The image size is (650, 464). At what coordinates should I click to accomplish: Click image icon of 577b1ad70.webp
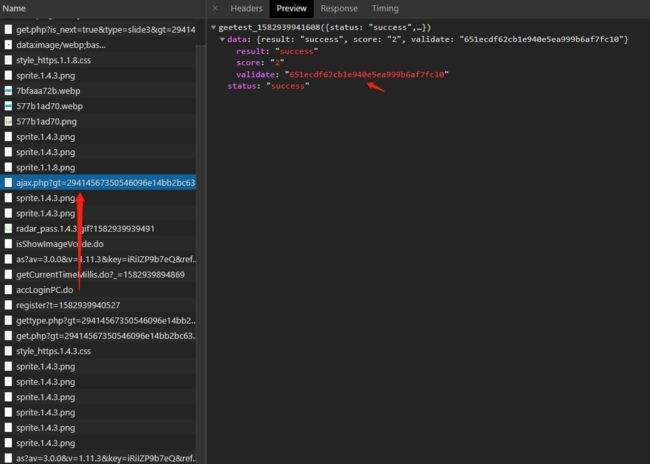(x=8, y=106)
